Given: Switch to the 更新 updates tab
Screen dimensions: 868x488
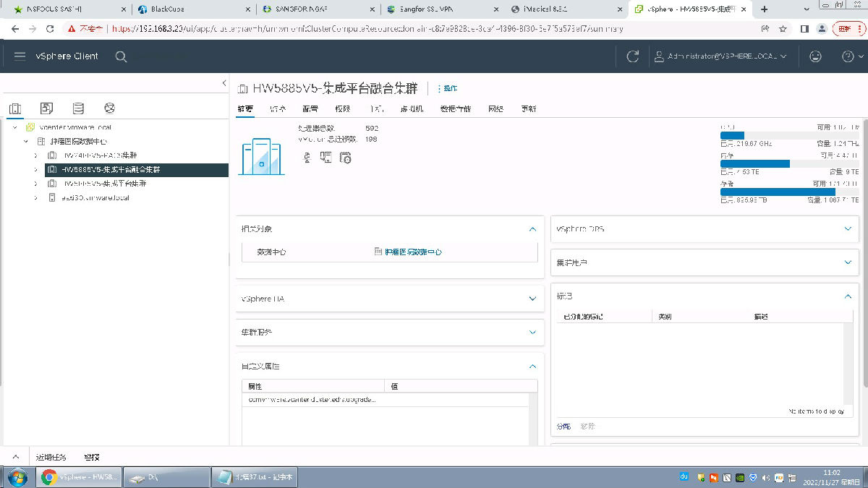Looking at the screenshot, I should (529, 109).
